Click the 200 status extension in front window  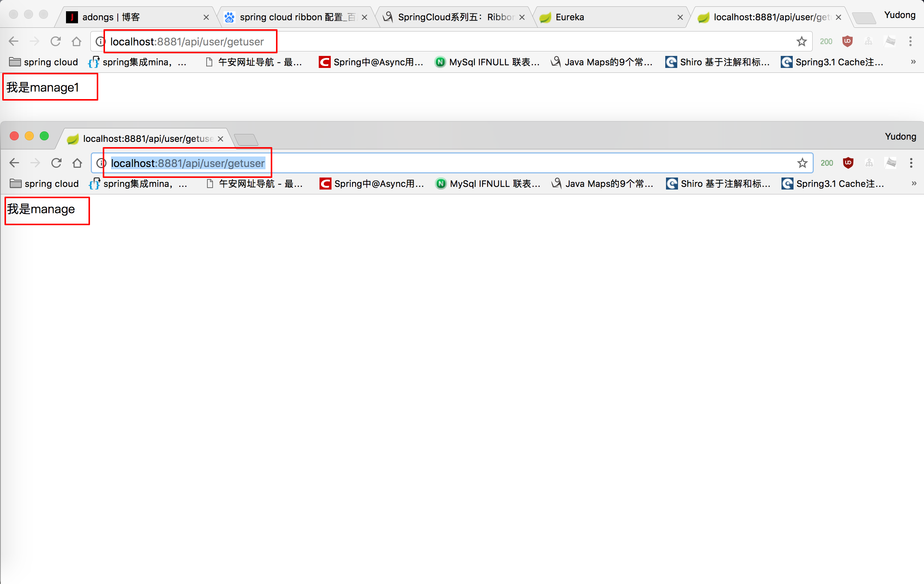(826, 163)
